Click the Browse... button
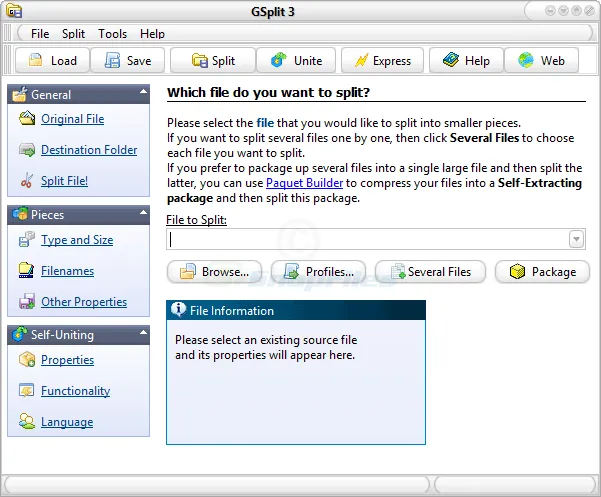The image size is (601, 497). click(x=215, y=272)
